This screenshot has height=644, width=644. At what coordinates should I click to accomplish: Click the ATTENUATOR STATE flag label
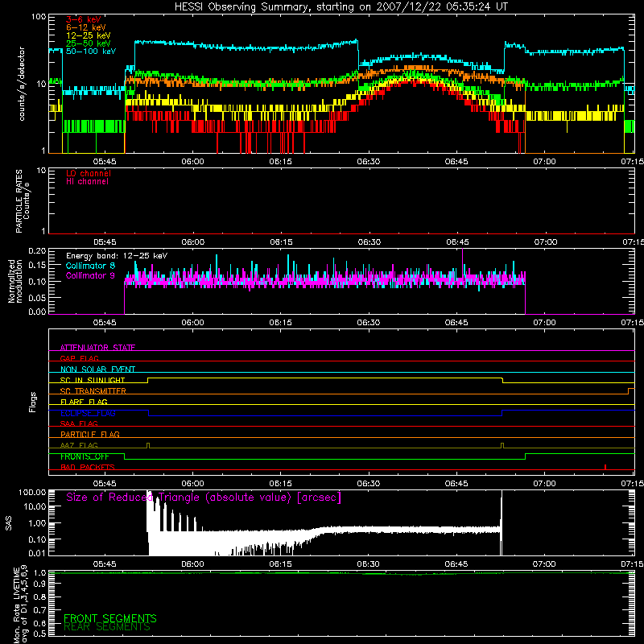[97, 348]
